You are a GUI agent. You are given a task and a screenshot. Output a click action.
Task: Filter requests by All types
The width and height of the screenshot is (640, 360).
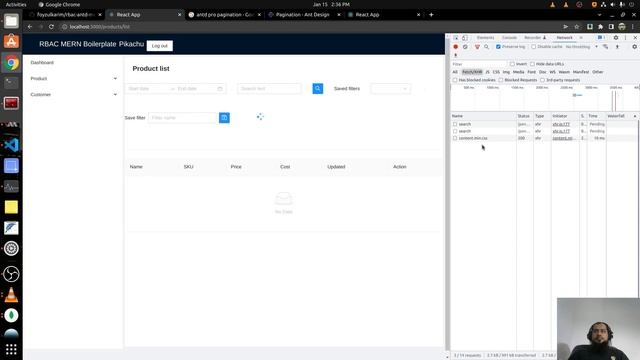(455, 72)
